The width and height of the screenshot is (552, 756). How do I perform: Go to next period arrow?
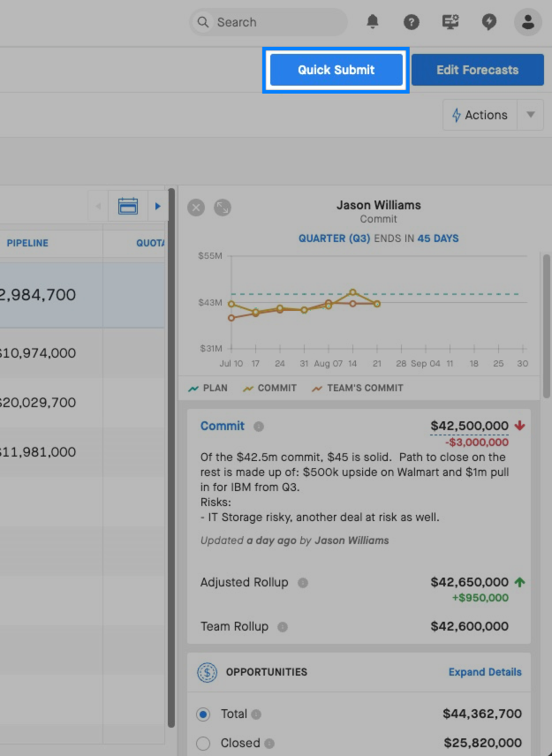pyautogui.click(x=157, y=207)
